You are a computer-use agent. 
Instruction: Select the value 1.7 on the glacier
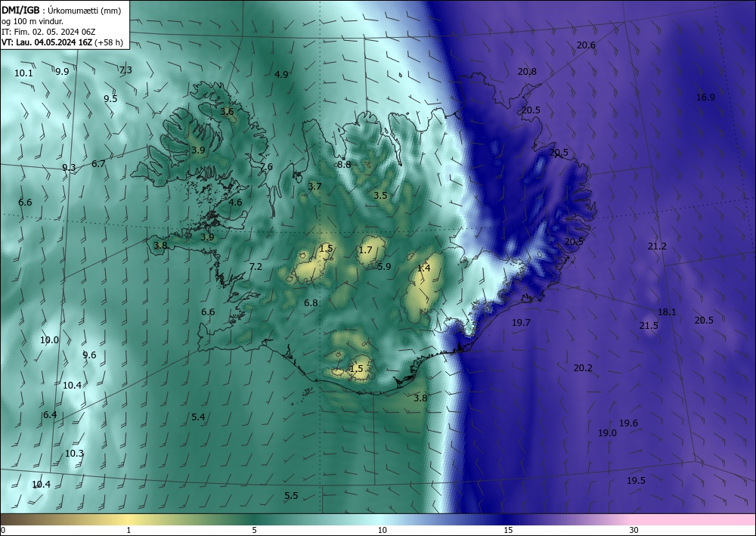click(x=365, y=249)
